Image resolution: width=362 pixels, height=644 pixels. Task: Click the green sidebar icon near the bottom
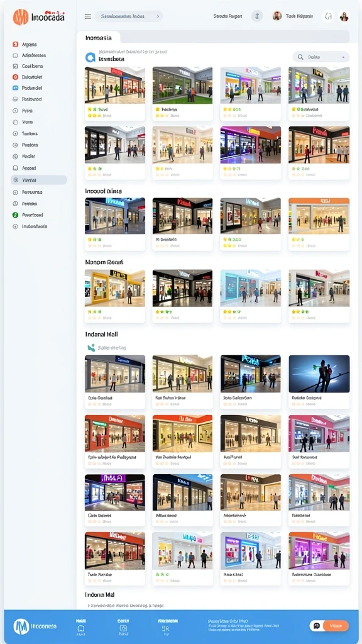(x=15, y=215)
